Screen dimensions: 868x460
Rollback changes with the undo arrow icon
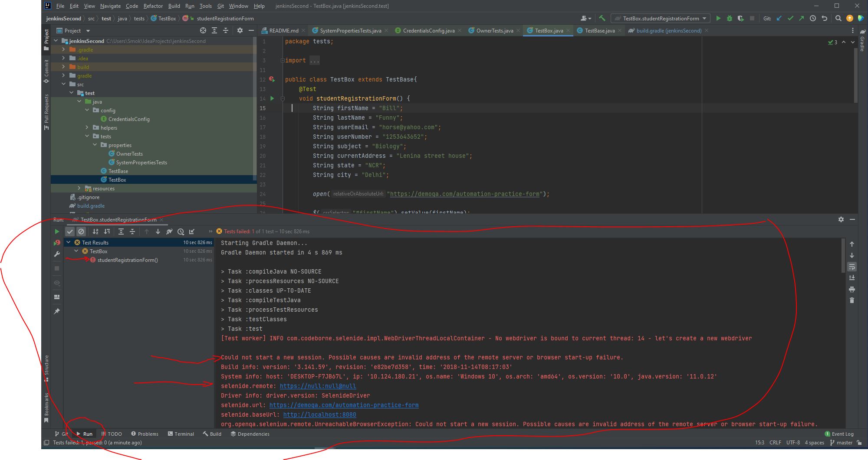(x=824, y=18)
